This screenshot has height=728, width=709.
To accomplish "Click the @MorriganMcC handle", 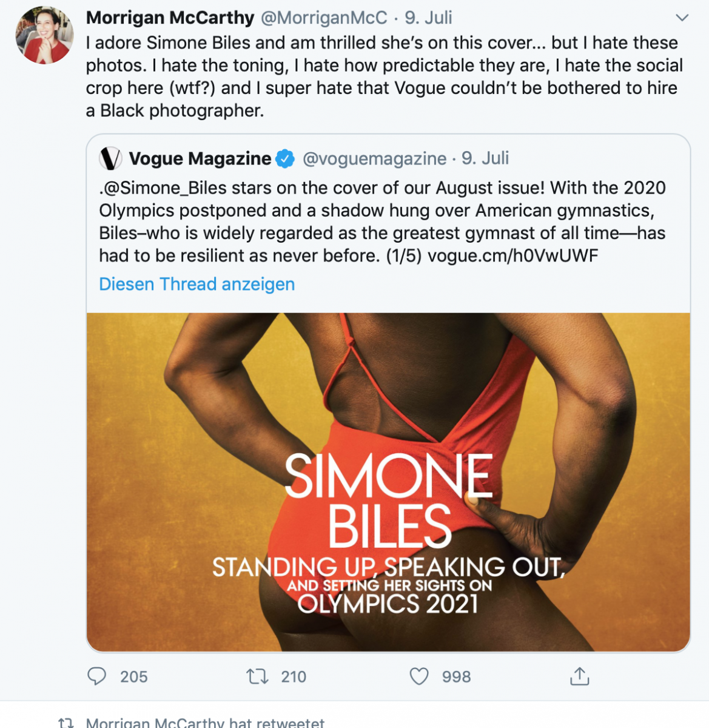I will [x=324, y=18].
